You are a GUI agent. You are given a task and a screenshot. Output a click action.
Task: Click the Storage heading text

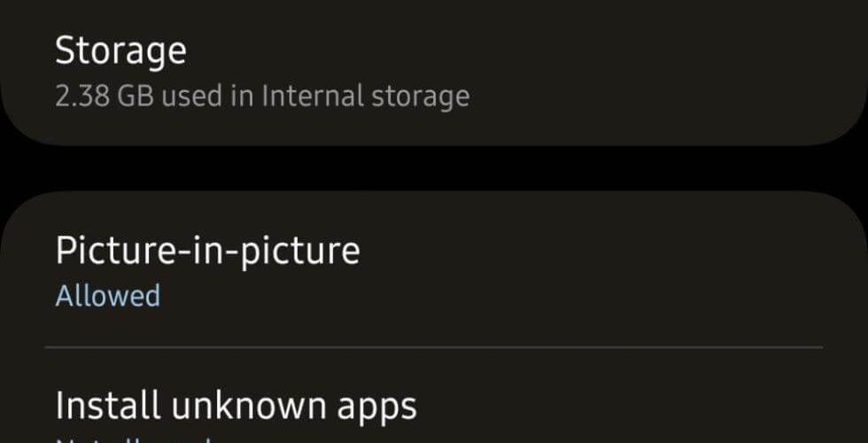(120, 51)
